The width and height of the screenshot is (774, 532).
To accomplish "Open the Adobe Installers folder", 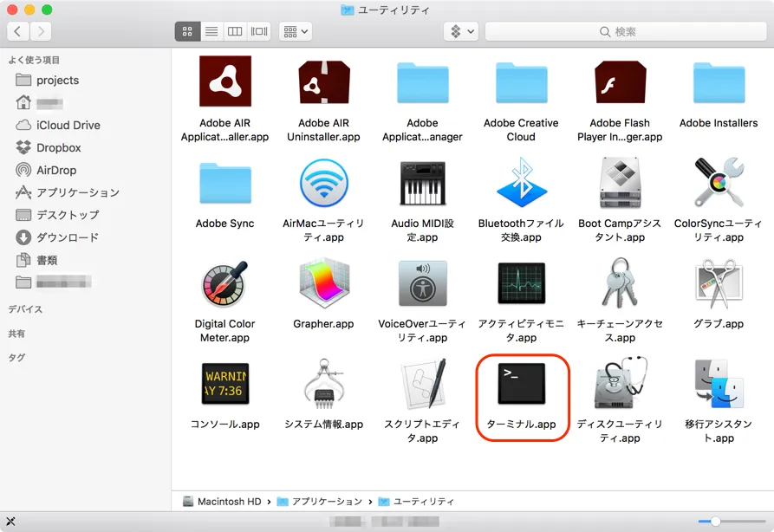I will [719, 82].
